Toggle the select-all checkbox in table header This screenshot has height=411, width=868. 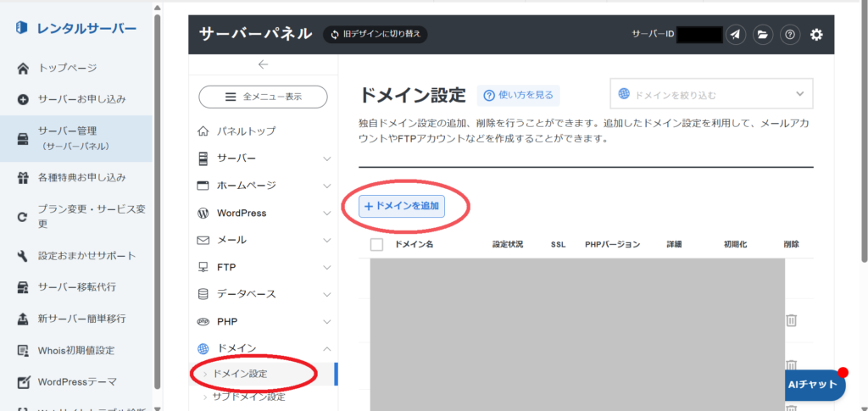[x=377, y=245]
